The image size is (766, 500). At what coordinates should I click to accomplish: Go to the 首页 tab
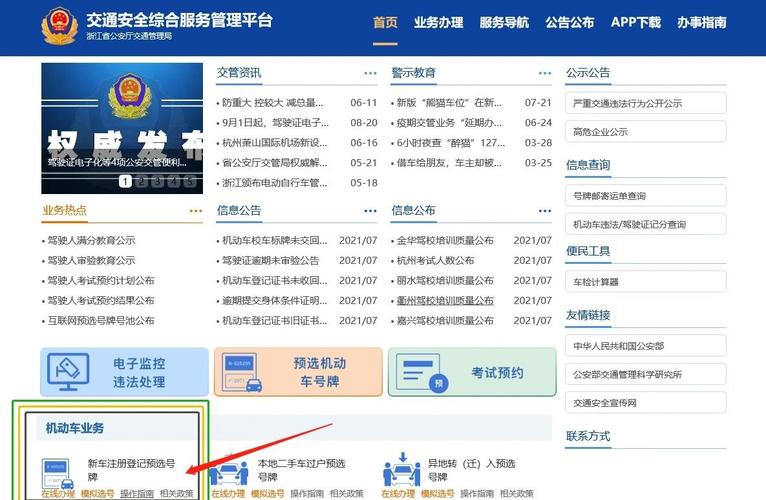click(x=385, y=22)
